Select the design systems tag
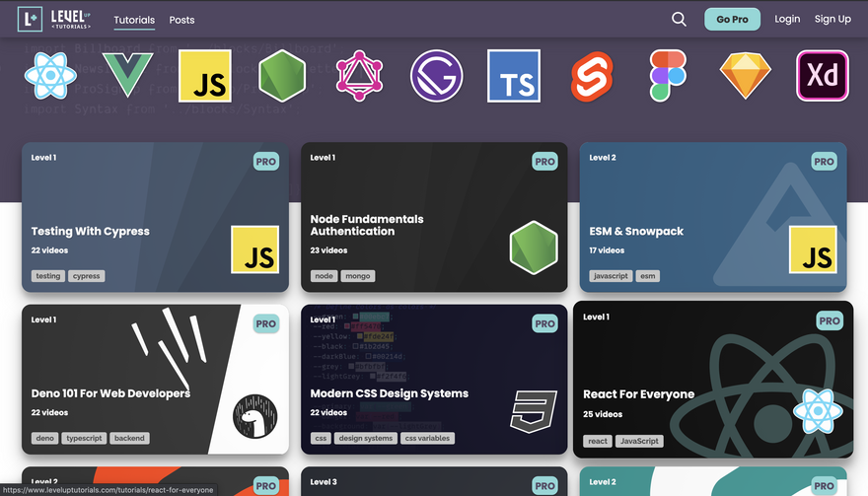This screenshot has width=868, height=496. pos(365,439)
